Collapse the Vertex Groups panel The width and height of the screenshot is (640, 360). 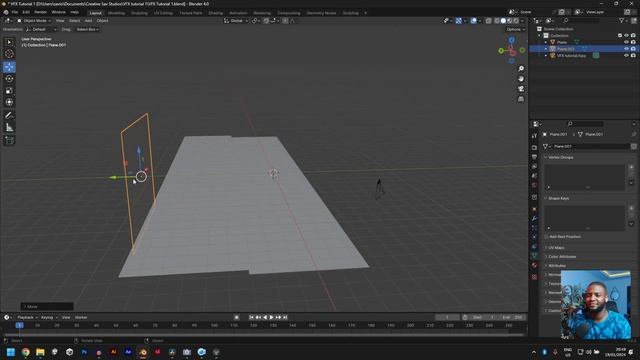[x=560, y=157]
